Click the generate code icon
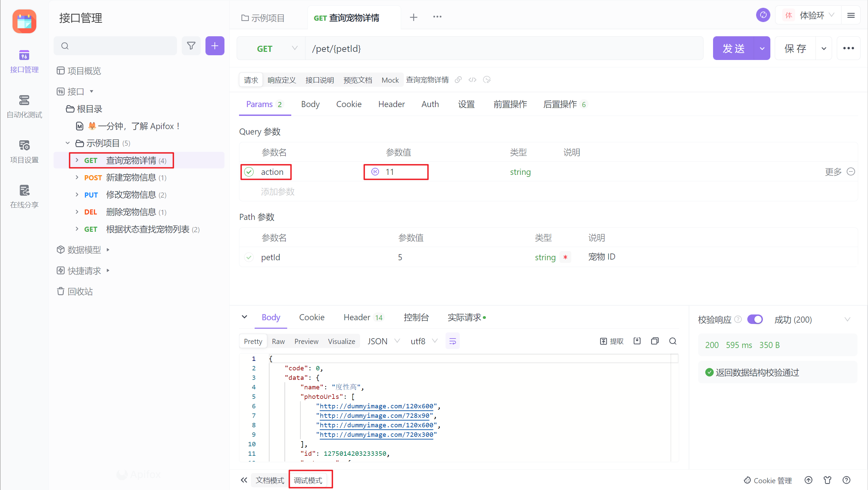The height and width of the screenshot is (490, 868). pyautogui.click(x=472, y=80)
